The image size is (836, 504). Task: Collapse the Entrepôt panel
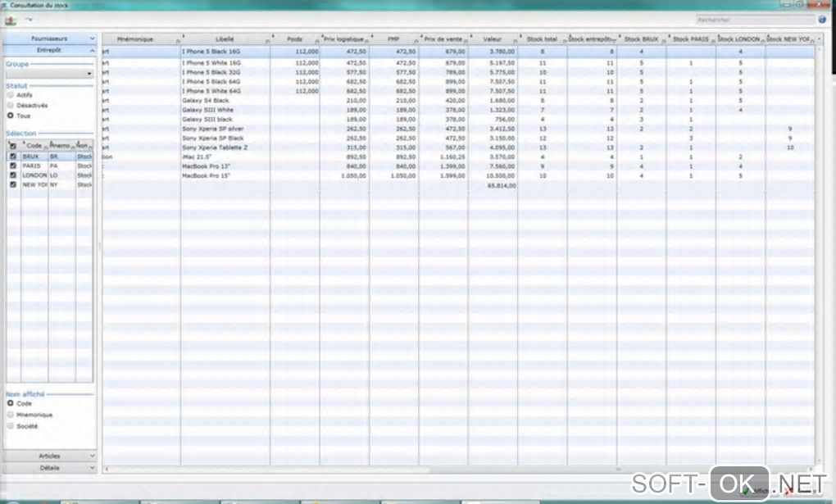pyautogui.click(x=49, y=50)
